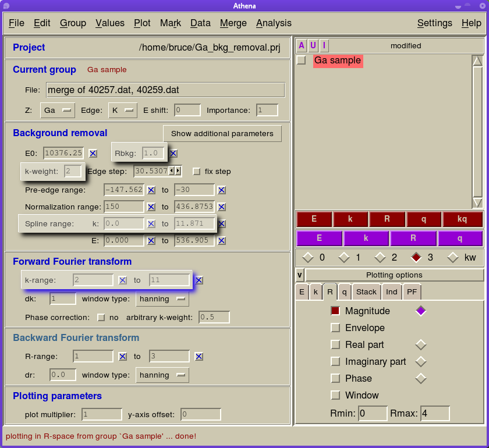Collapse the Plotting options panel

[300, 275]
